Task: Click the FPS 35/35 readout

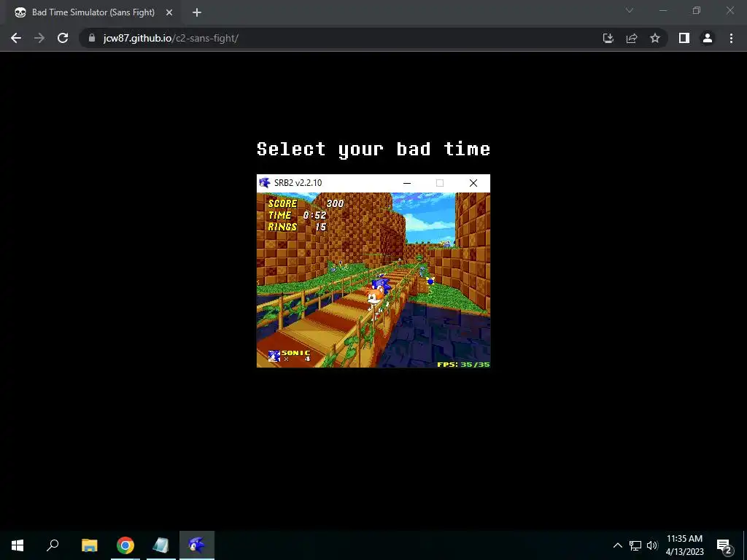Action: pyautogui.click(x=463, y=365)
